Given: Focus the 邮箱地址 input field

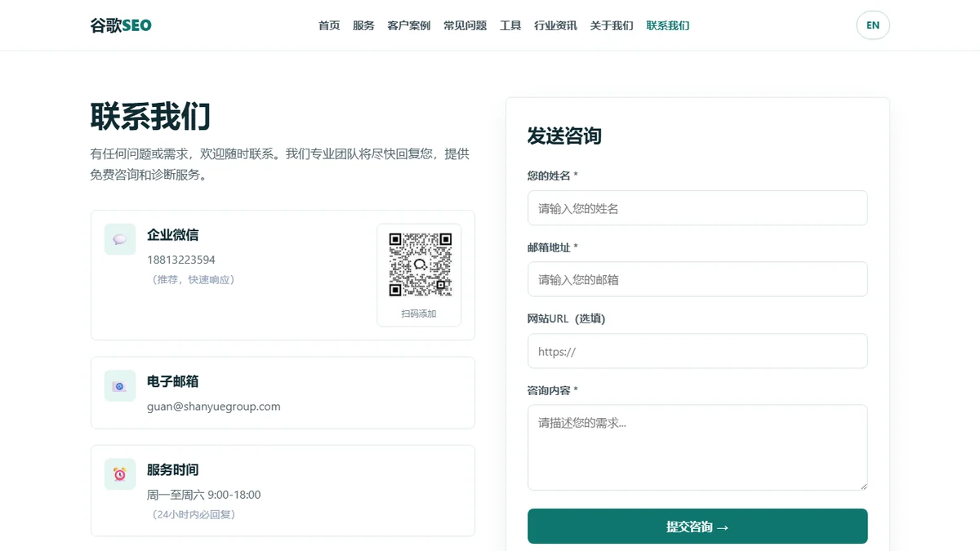Looking at the screenshot, I should coord(697,279).
